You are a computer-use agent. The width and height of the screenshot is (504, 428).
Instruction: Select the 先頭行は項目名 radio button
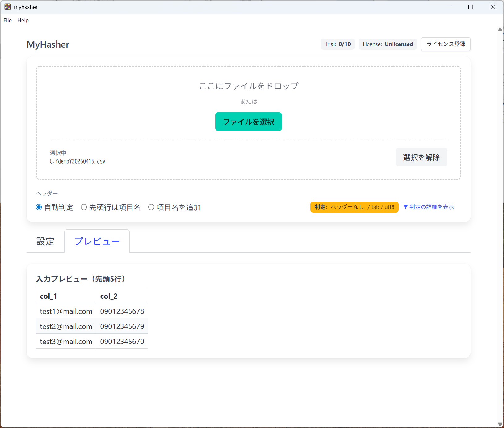tap(84, 207)
